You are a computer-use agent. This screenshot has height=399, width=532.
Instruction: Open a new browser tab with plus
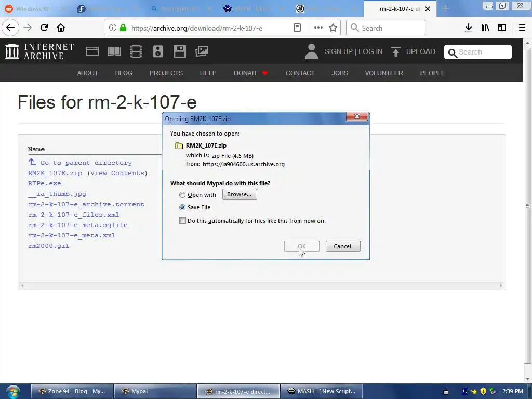(445, 8)
